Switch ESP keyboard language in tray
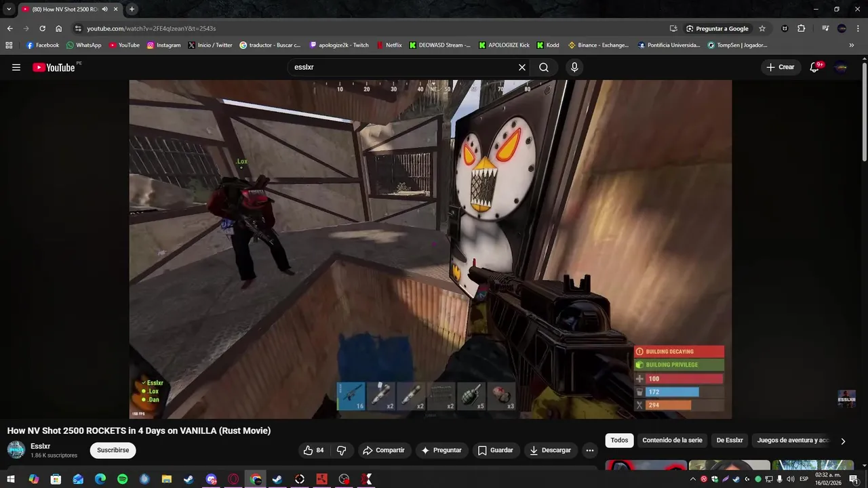868x488 pixels. click(804, 479)
